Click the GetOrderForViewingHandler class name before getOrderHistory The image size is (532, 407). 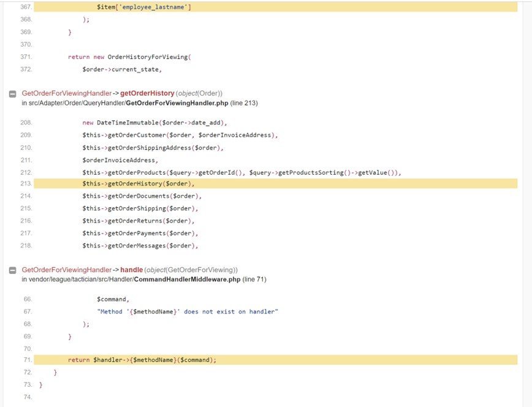tap(66, 93)
